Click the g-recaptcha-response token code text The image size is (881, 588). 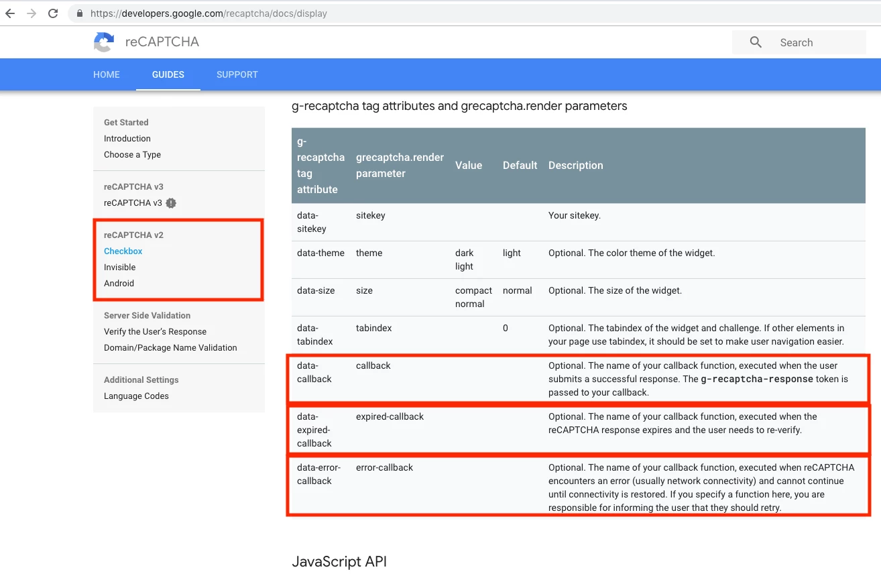[x=756, y=379]
